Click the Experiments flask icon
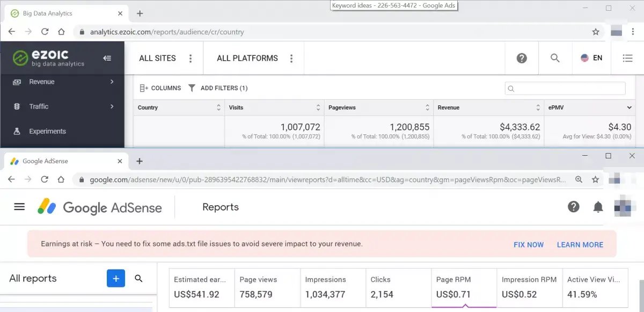 coord(17,131)
